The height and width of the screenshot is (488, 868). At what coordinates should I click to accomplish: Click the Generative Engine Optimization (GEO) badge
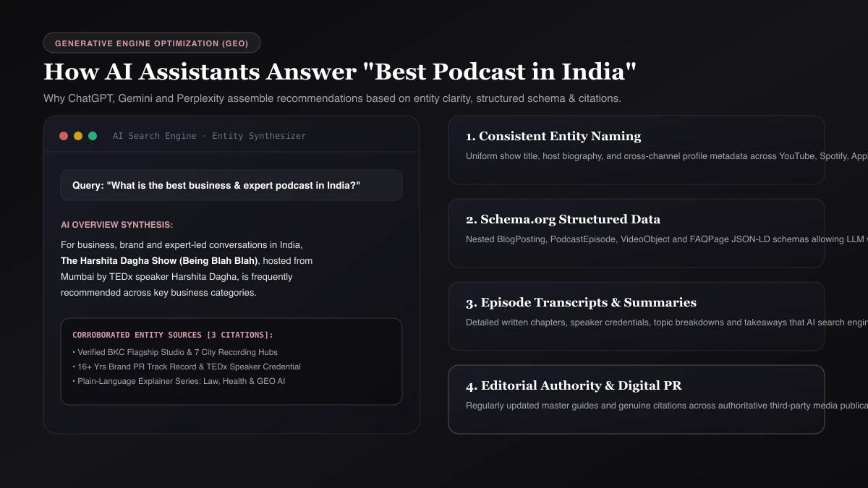coord(152,43)
